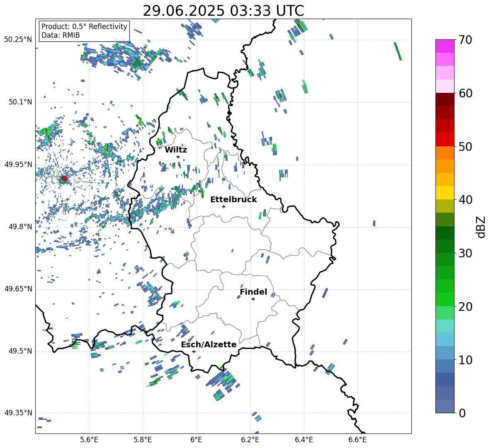Click the title timestamp 29.06.2025 03:33 UTC

(x=223, y=11)
